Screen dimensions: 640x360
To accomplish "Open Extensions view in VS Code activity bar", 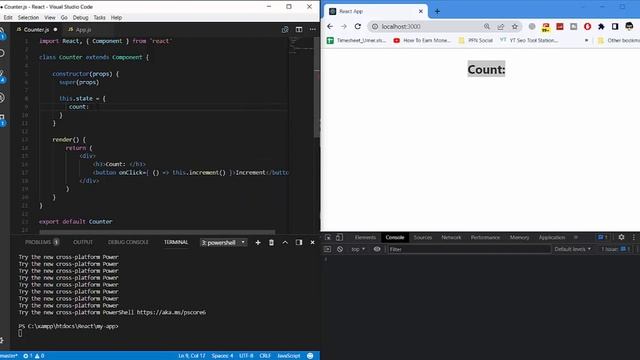I will 2,120.
